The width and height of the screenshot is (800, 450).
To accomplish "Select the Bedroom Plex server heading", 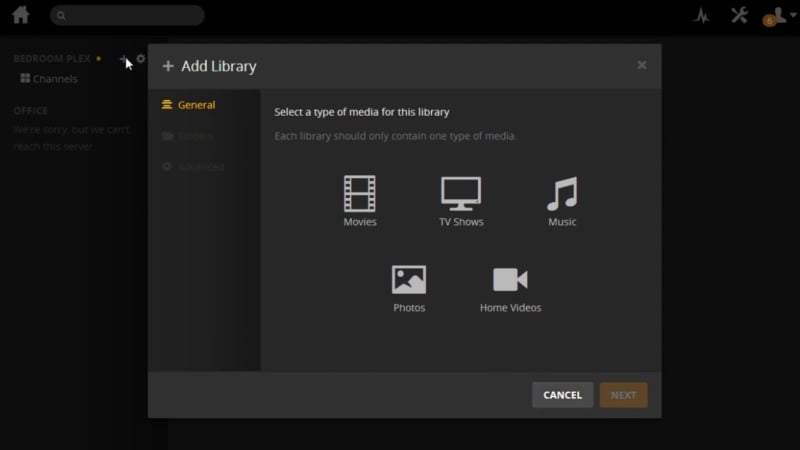I will tap(51, 59).
